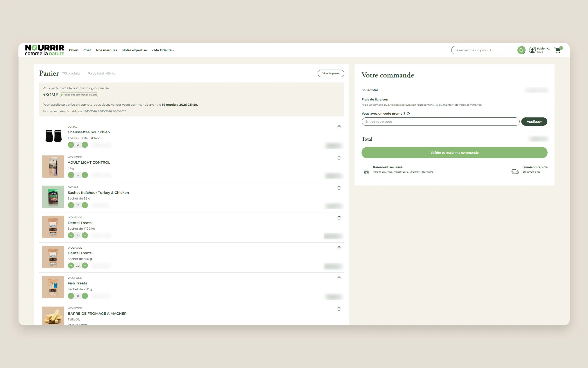
Task: Decrease quantity of ADULT LIGHT CONTROL
Action: [x=71, y=175]
